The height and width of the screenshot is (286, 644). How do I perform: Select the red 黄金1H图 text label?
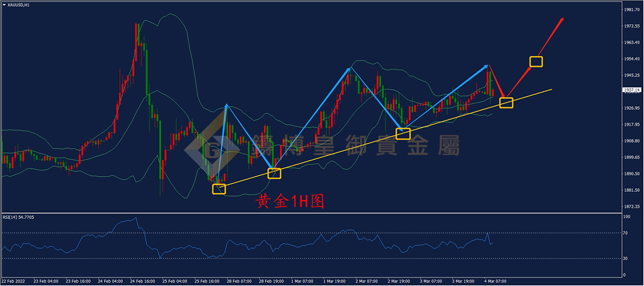(x=291, y=201)
